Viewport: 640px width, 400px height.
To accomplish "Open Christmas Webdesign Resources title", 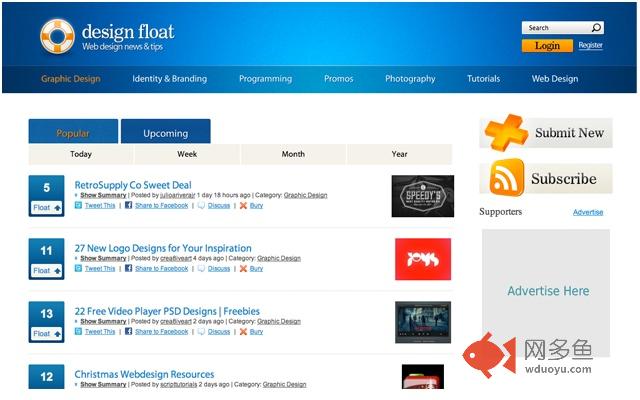I will point(144,374).
